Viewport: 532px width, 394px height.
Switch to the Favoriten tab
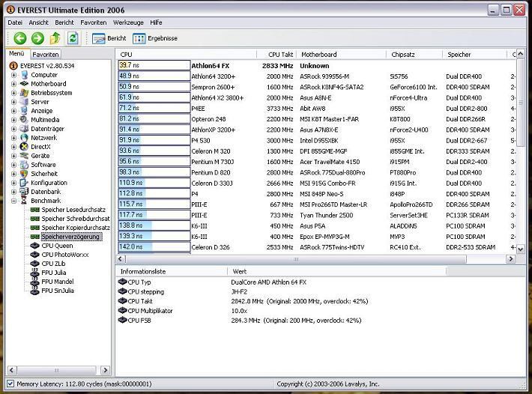46,54
